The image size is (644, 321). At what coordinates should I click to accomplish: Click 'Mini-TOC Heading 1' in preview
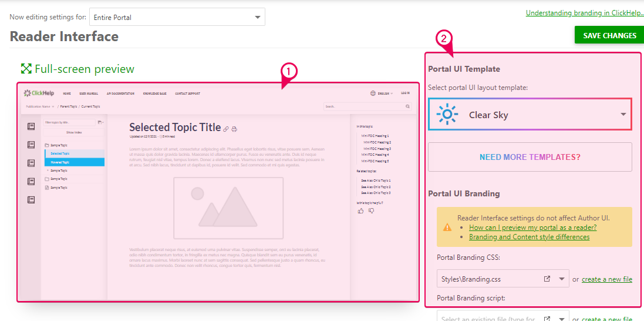pos(375,135)
